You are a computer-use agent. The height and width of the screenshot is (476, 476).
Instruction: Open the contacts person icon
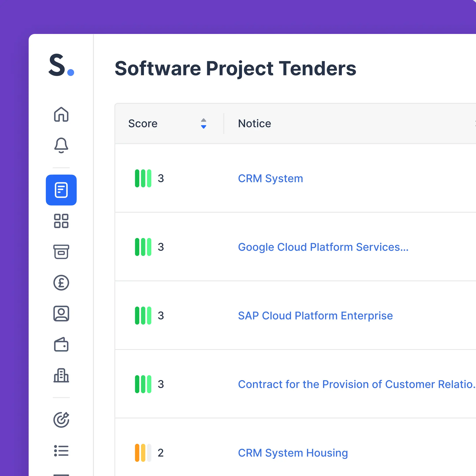pos(61,314)
